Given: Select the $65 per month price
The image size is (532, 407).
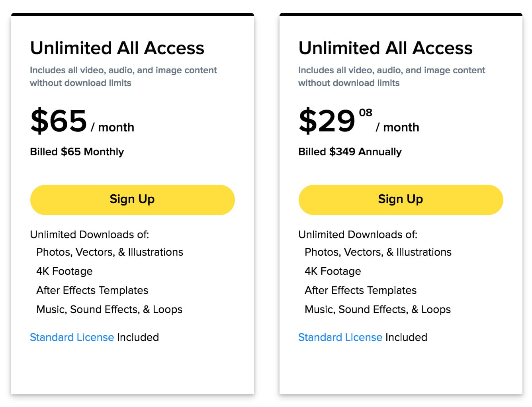Looking at the screenshot, I should 82,121.
